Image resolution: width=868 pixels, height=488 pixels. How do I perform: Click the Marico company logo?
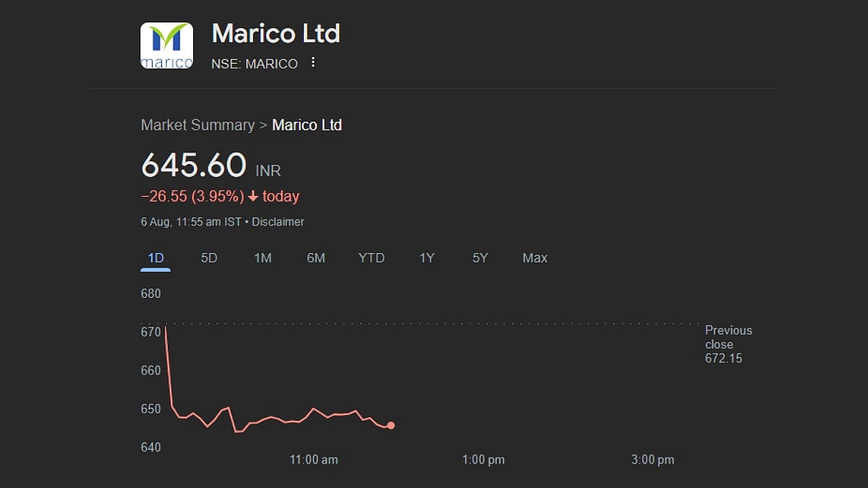click(x=166, y=46)
